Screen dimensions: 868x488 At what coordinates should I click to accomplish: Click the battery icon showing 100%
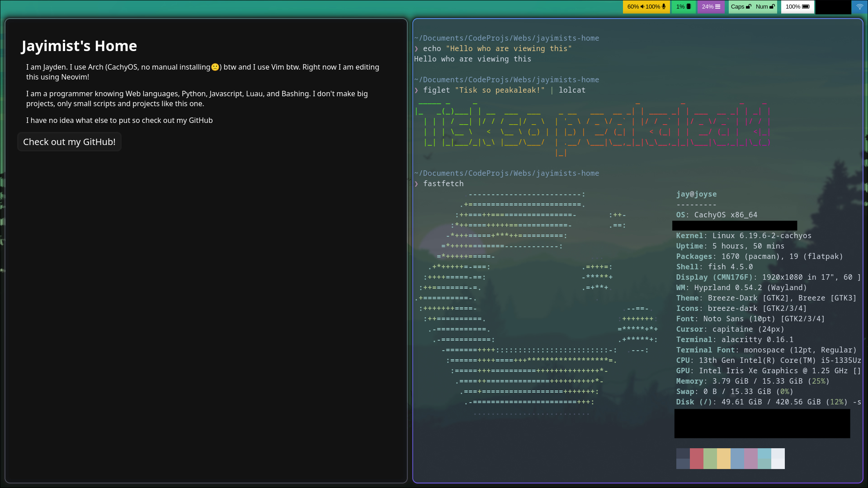[806, 7]
